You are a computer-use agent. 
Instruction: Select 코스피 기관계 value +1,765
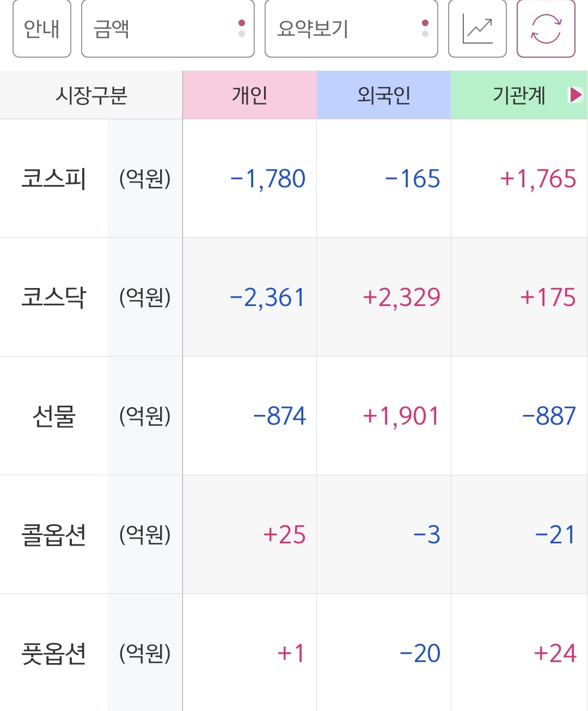538,179
